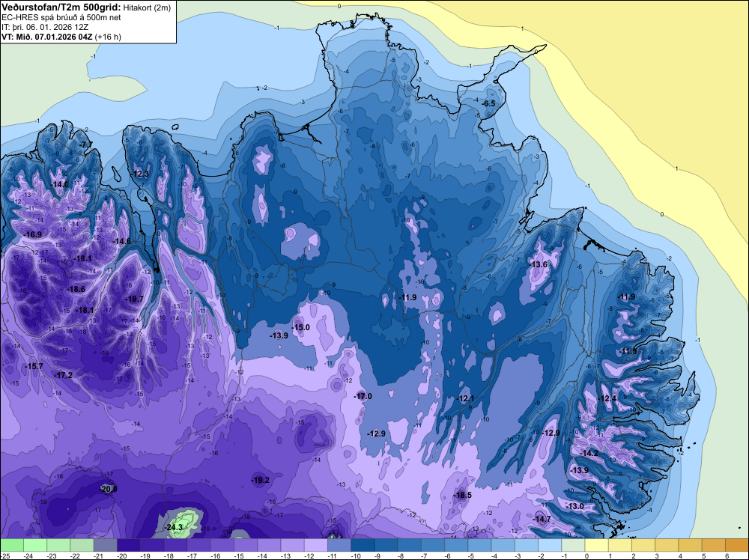Screen dimensions: 749x560
Task: Click the '-13' label in the bottom legend
Action: tap(285, 556)
